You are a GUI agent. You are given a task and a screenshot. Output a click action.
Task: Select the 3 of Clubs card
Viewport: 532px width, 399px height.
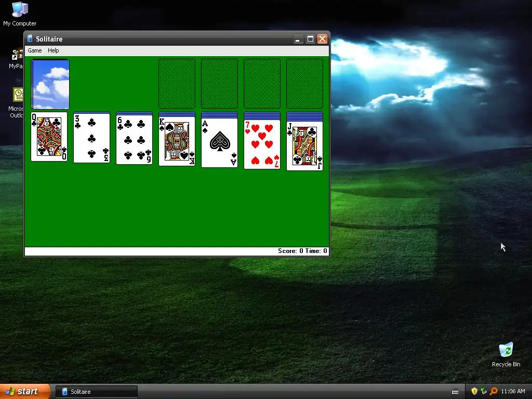(91, 138)
